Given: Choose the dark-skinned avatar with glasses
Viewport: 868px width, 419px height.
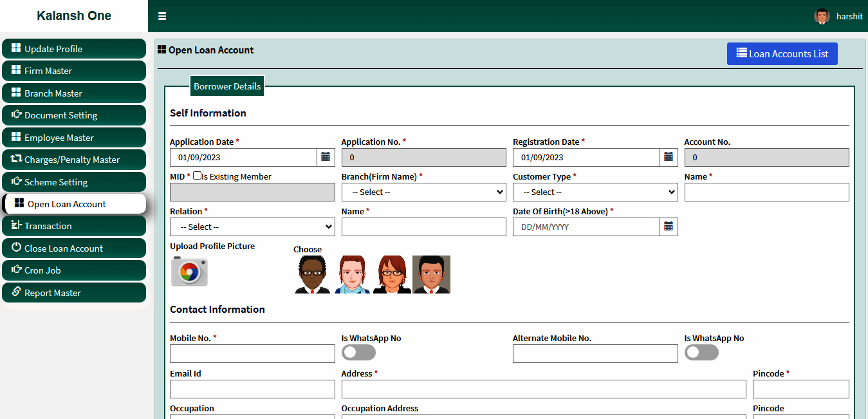Looking at the screenshot, I should click(313, 275).
